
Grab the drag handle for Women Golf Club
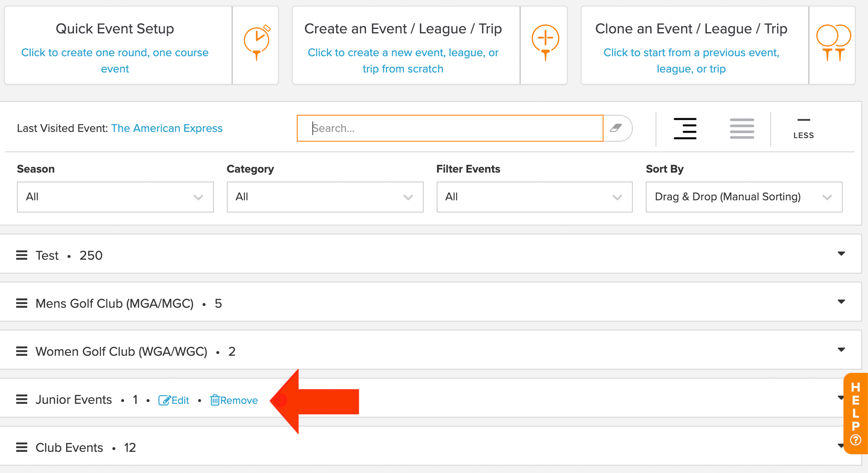21,351
